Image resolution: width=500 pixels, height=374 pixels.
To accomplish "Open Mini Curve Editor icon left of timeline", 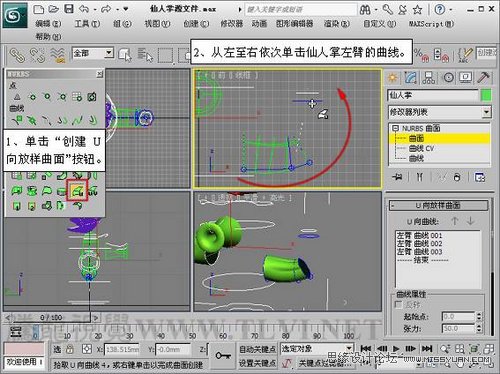I will tap(16, 332).
